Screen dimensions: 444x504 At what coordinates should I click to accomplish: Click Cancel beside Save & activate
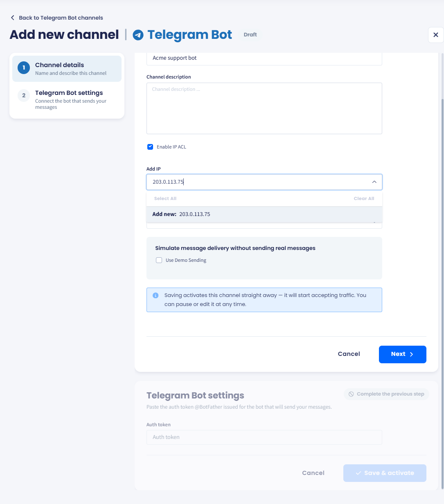coord(313,473)
